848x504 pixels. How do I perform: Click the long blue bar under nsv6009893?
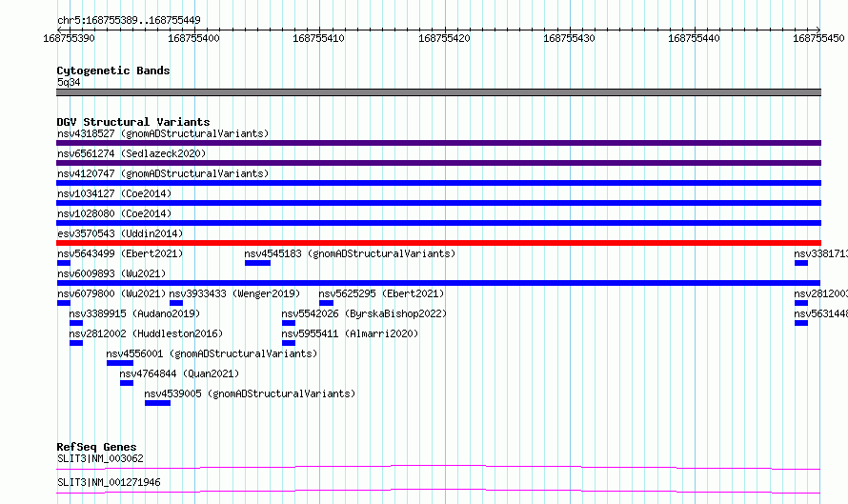438,283
